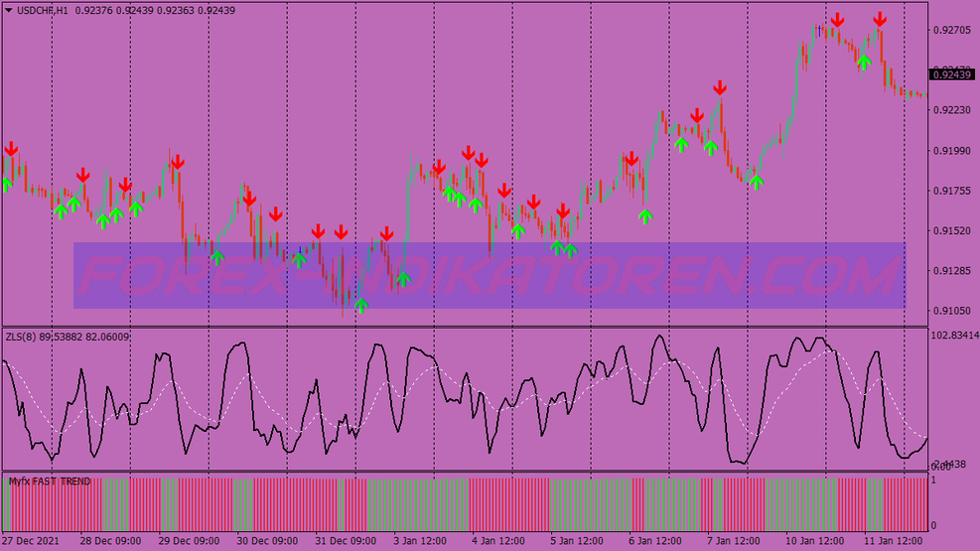Select the ZLS(8) 89.53882 82.06009 indicator label

pos(68,337)
